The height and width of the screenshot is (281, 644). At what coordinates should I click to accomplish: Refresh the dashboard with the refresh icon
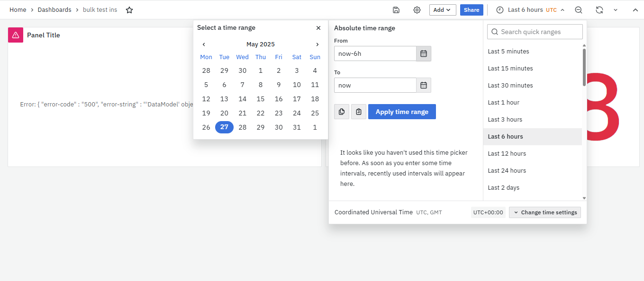599,10
